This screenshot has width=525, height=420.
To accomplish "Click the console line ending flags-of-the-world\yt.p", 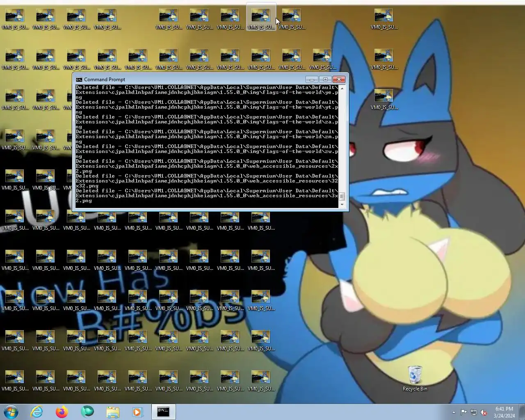I will pyautogui.click(x=207, y=107).
